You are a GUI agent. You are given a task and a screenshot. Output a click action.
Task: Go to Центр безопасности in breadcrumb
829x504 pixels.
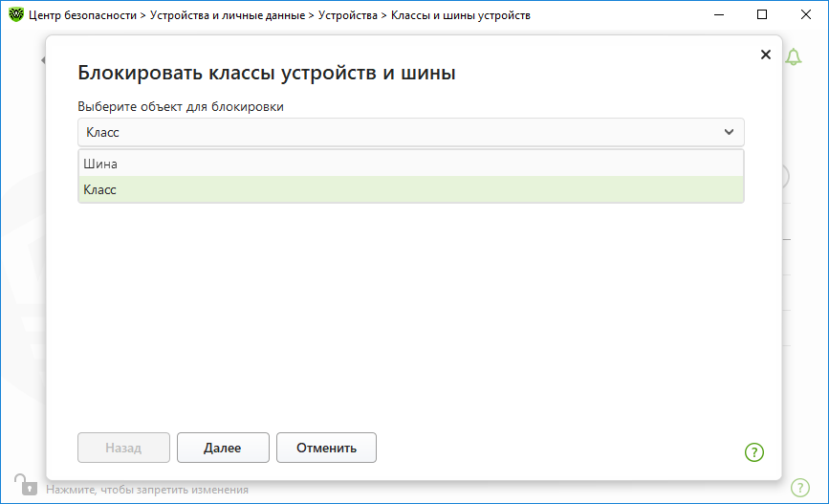point(82,15)
